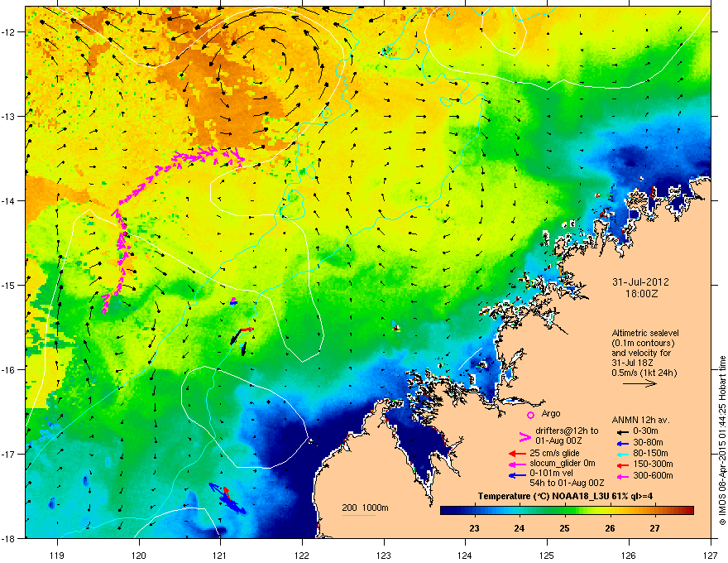This screenshot has width=728, height=563.
Task: Click the magenta arrow beside 300-600m
Action: (x=623, y=475)
